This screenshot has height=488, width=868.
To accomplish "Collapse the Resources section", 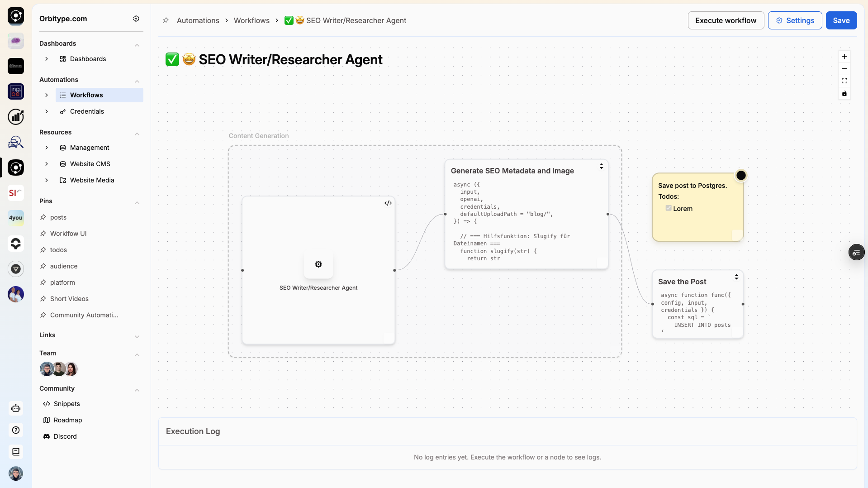I will tap(137, 134).
